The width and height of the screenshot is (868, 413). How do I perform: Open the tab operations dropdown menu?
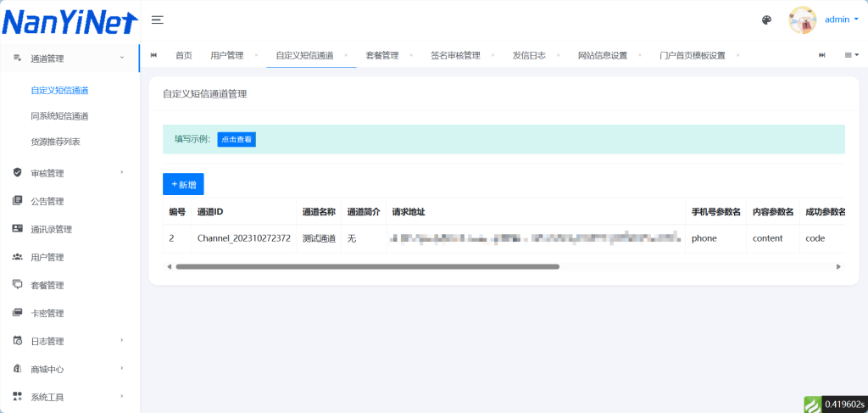pos(851,55)
